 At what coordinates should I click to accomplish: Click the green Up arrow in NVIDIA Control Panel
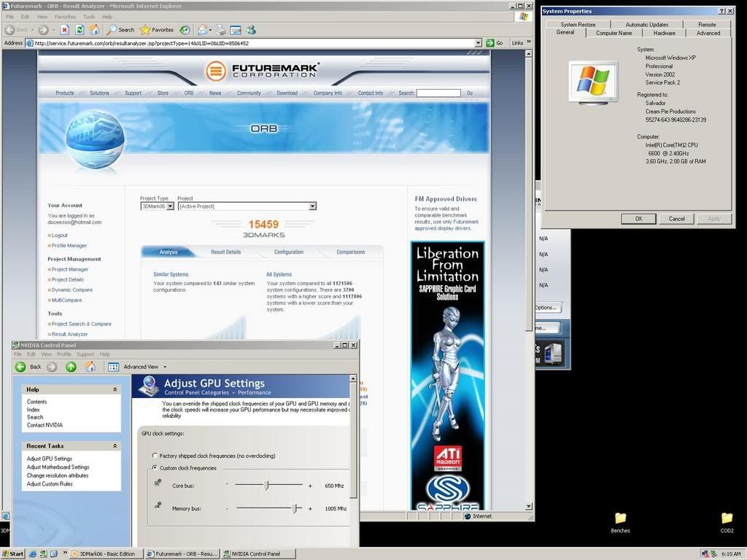tap(71, 367)
